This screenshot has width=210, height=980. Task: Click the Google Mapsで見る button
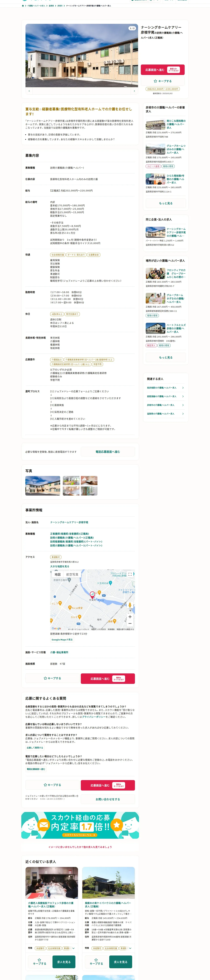point(62,639)
